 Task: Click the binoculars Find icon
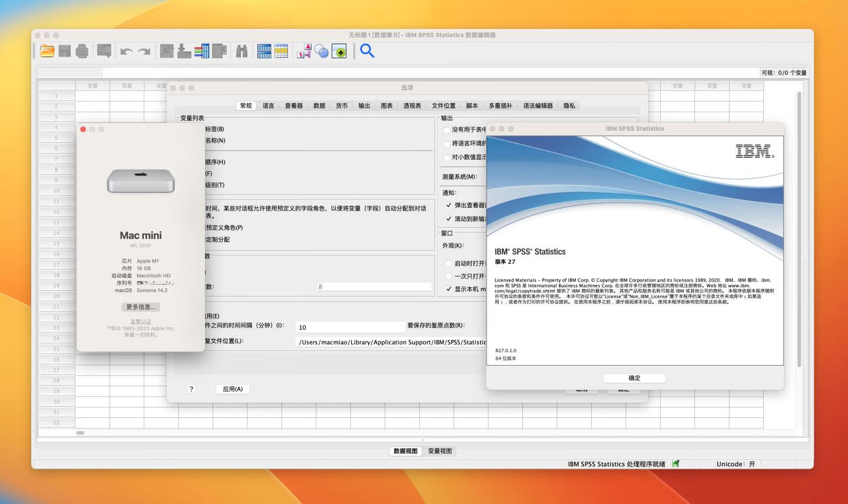click(241, 51)
